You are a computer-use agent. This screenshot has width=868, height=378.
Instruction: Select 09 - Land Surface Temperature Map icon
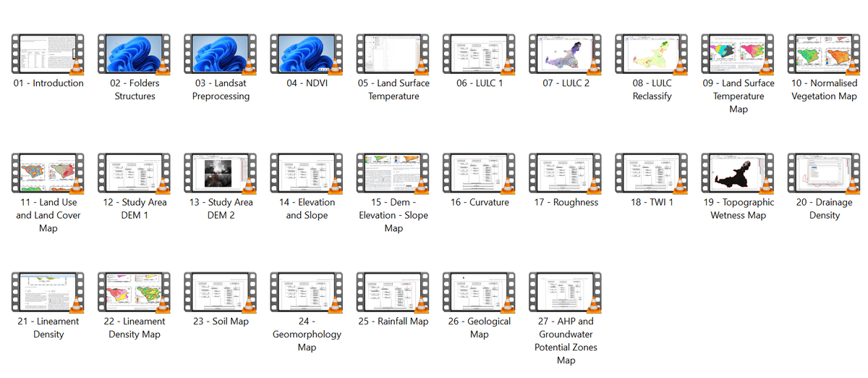pos(738,54)
